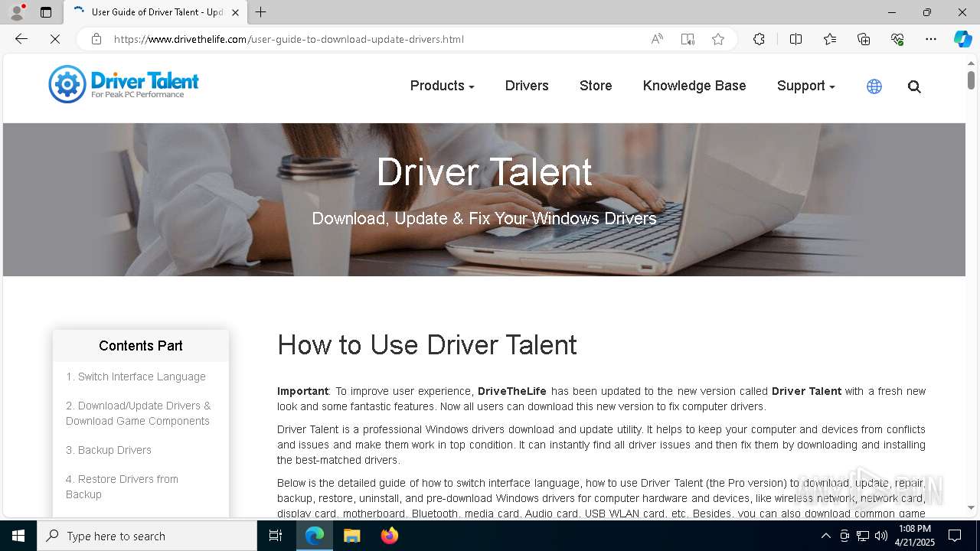Click the address bar URL field

pyautogui.click(x=289, y=39)
